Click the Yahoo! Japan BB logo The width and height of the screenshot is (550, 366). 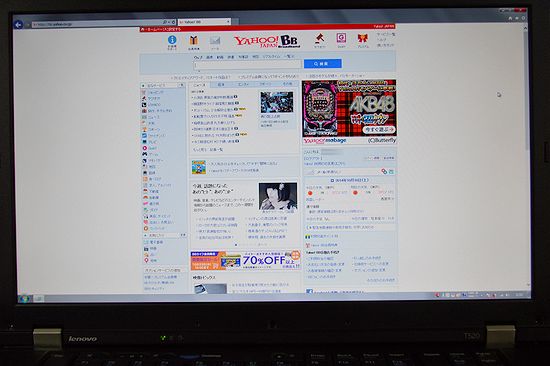point(267,41)
